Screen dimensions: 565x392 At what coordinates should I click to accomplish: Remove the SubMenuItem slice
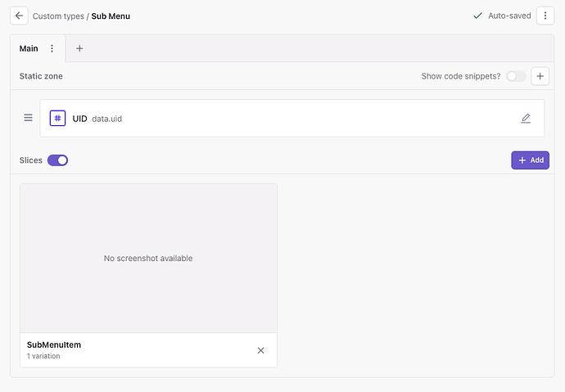260,350
